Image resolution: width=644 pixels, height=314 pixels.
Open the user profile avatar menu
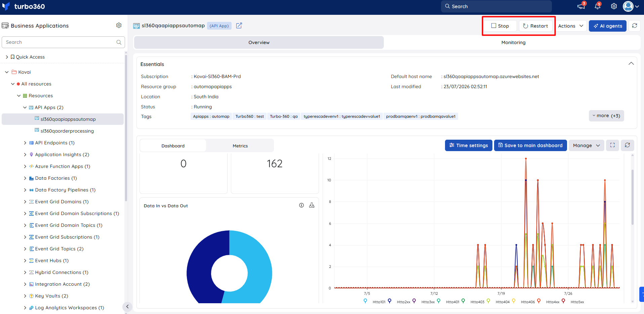(x=631, y=6)
